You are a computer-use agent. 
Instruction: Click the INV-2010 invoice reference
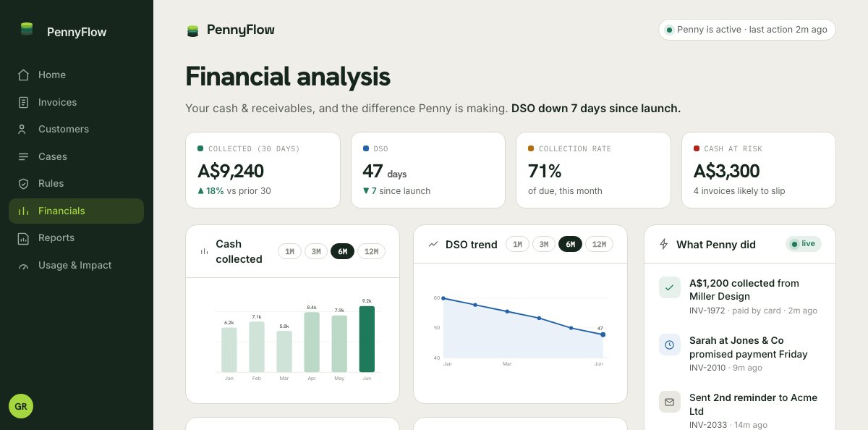click(707, 368)
